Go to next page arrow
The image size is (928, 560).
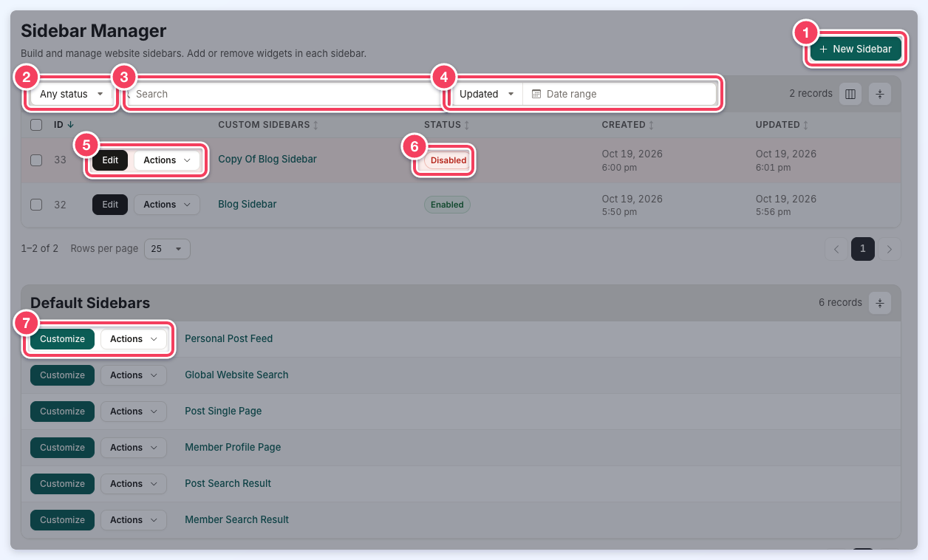[890, 249]
